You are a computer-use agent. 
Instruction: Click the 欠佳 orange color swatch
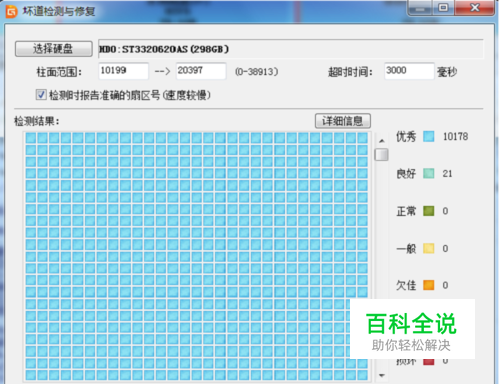click(x=428, y=285)
